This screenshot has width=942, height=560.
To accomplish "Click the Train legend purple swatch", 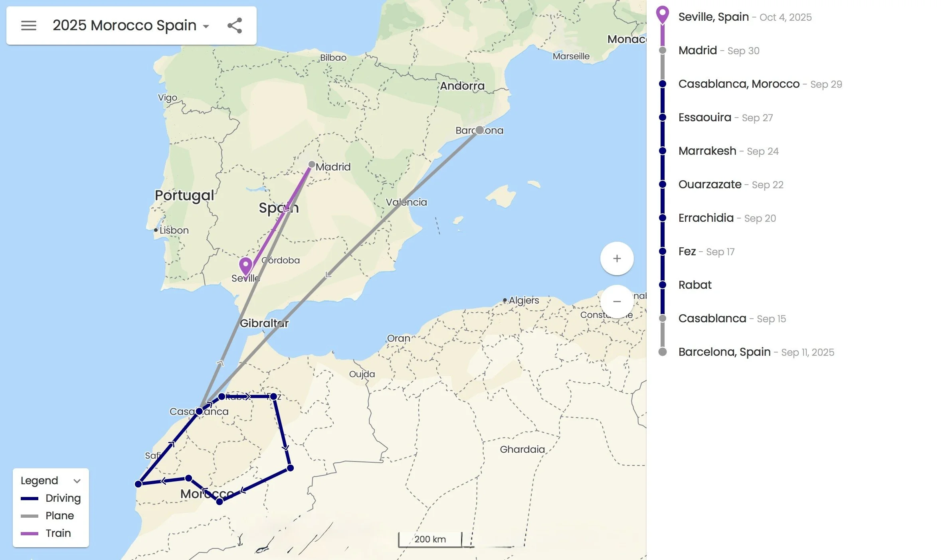I will [x=30, y=533].
